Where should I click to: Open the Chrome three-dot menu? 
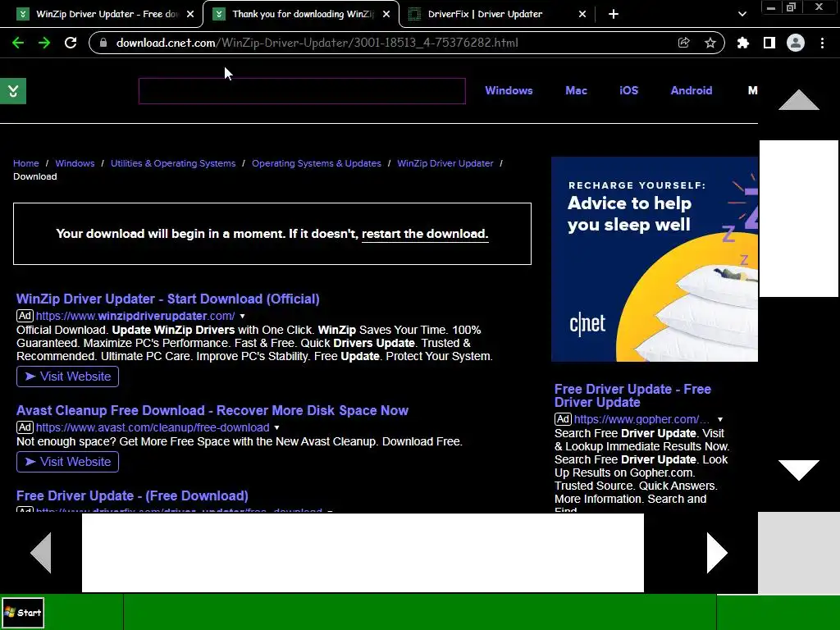pos(822,43)
